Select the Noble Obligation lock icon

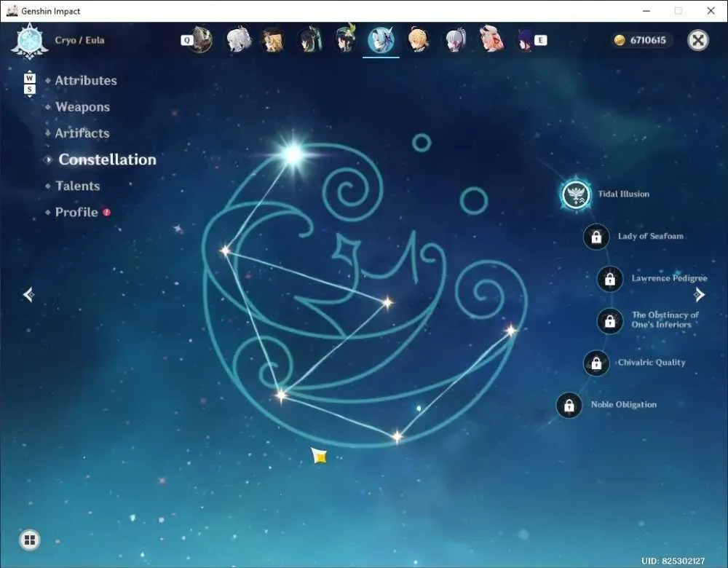pyautogui.click(x=569, y=406)
